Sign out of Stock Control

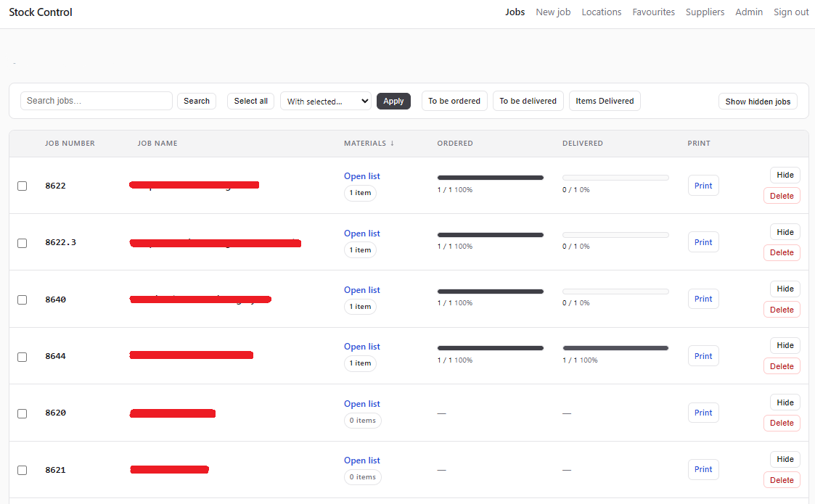pos(791,12)
